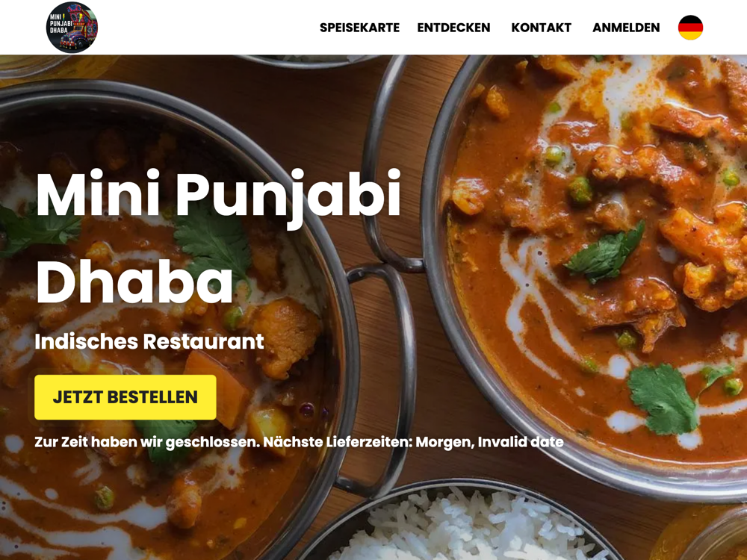
Task: Open the Speisekarte menu item
Action: click(x=360, y=28)
